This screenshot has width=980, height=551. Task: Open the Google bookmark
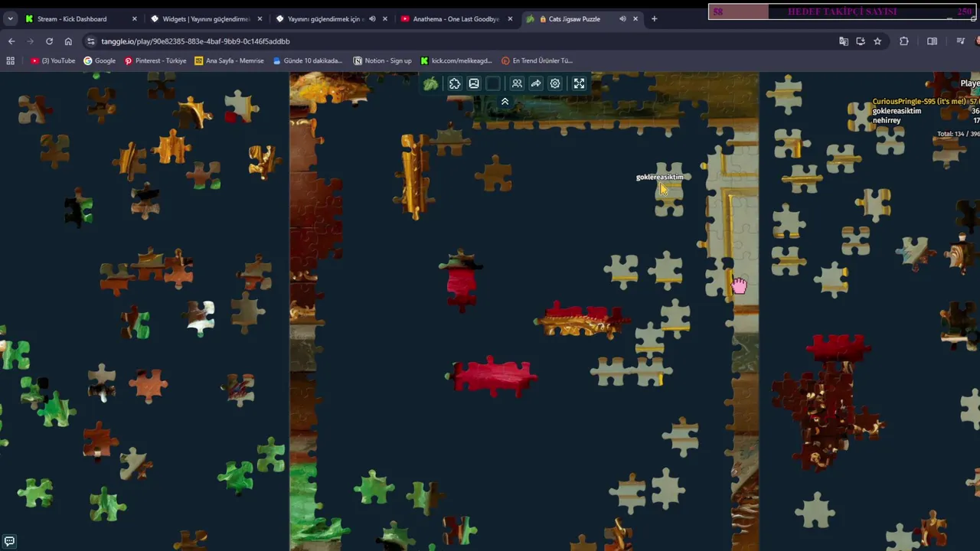(x=100, y=60)
